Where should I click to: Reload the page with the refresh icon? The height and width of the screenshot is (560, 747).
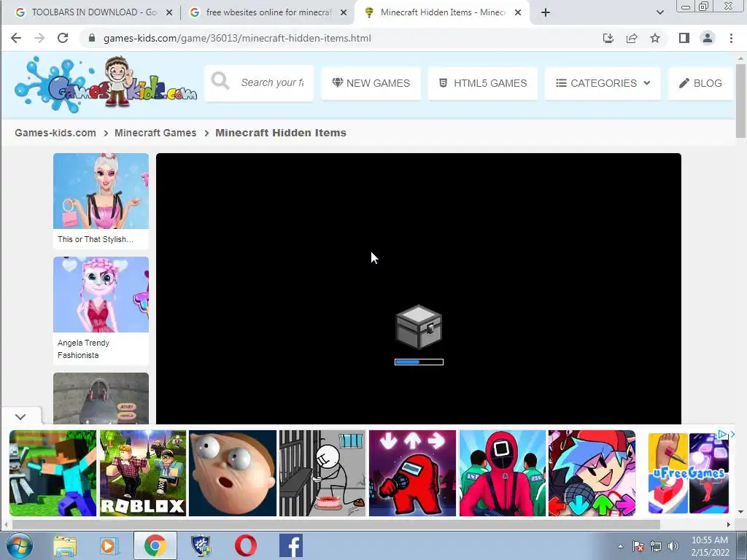pyautogui.click(x=63, y=38)
